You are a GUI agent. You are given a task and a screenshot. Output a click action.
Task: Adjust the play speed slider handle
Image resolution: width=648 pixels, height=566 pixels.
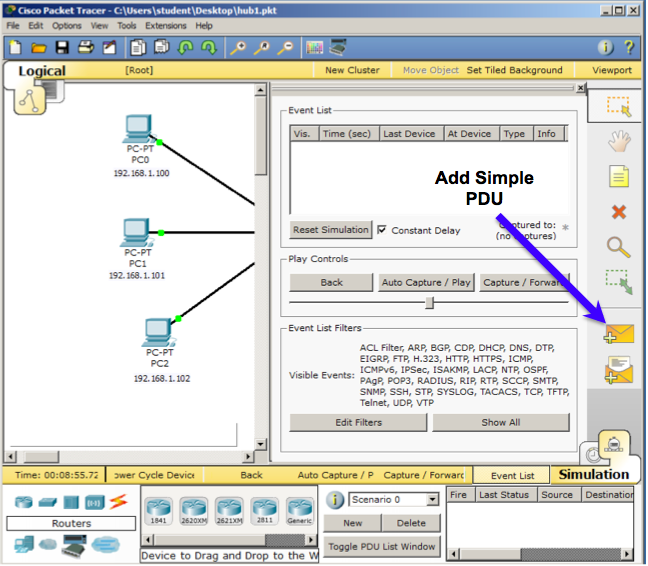(429, 302)
